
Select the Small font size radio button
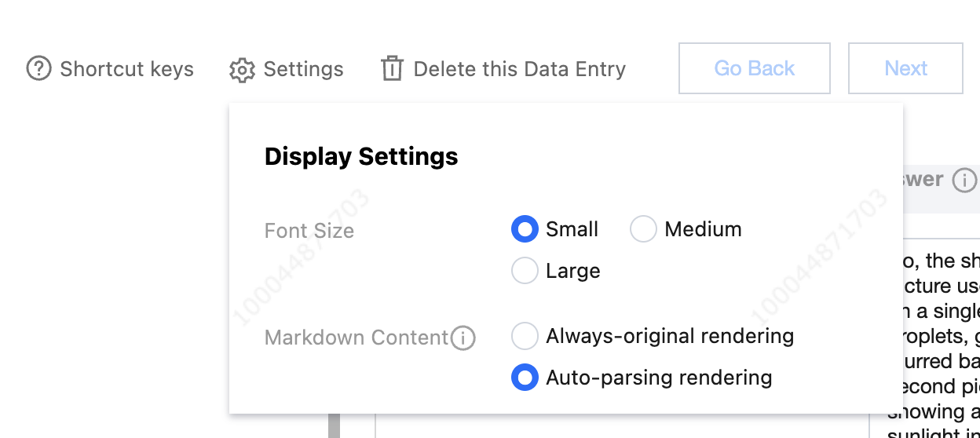(x=525, y=229)
